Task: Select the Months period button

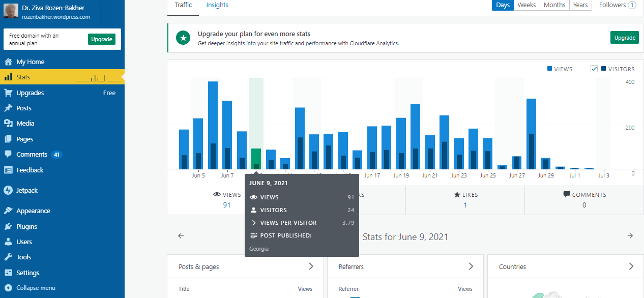Action: point(554,5)
